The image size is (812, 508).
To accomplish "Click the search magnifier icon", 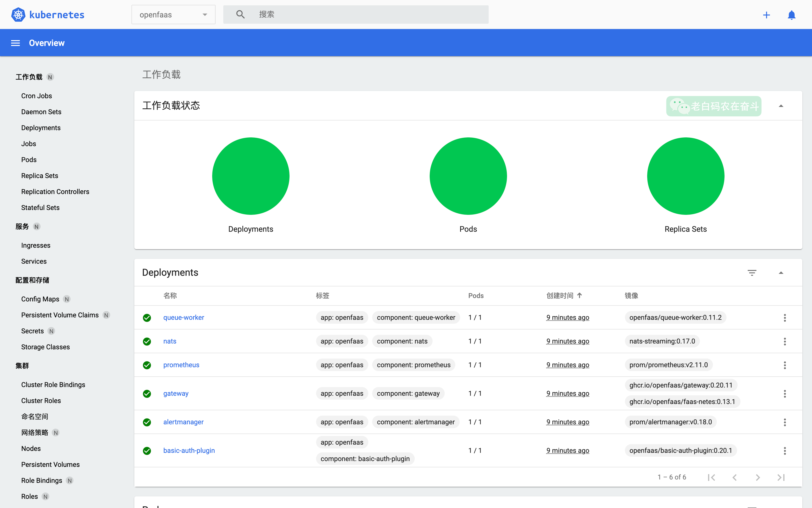I will pos(240,15).
